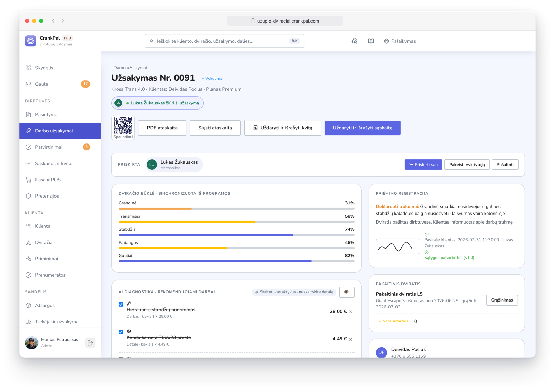Remove Hidraulinių stabdžių nuorinimas 28,00 € line

coord(351,312)
